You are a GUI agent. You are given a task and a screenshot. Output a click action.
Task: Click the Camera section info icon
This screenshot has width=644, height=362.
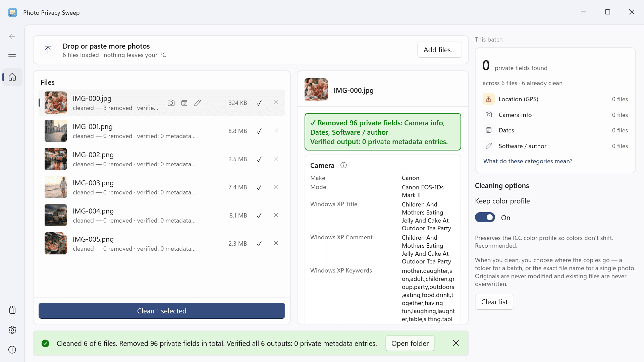pos(343,165)
